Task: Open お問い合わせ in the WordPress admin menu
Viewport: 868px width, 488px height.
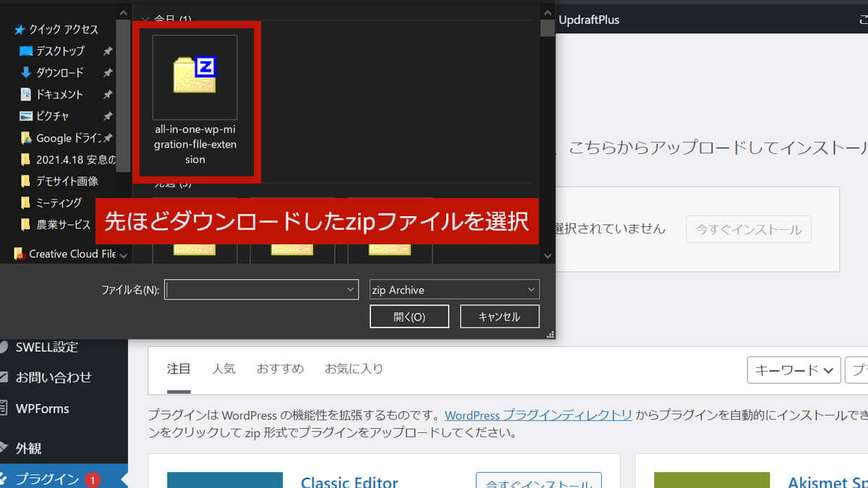Action: [x=54, y=377]
